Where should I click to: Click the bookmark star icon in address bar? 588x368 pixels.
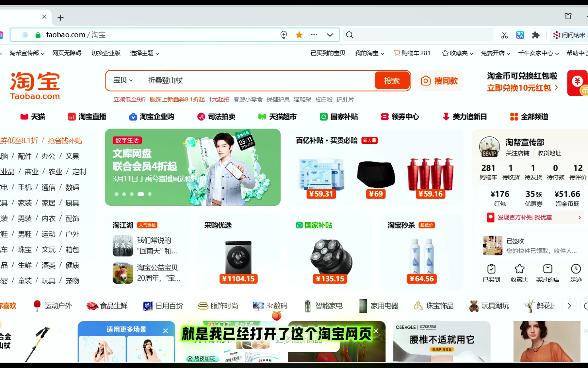pyautogui.click(x=299, y=35)
